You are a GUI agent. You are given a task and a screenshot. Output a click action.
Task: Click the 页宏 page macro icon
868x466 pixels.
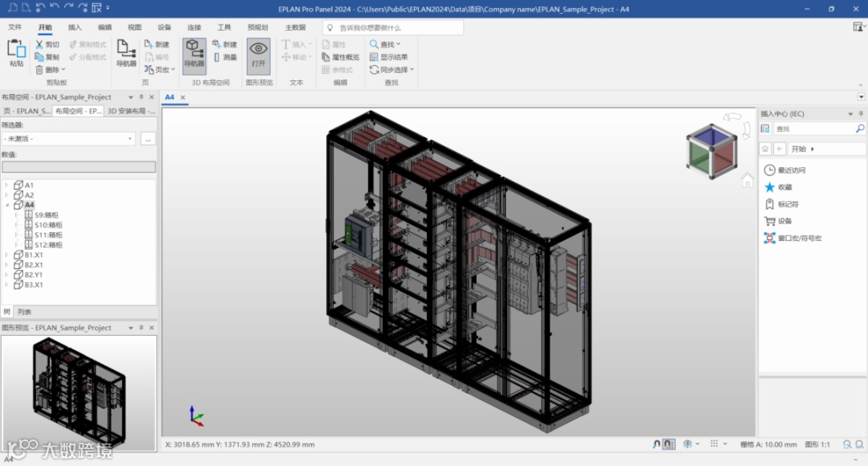[x=149, y=70]
